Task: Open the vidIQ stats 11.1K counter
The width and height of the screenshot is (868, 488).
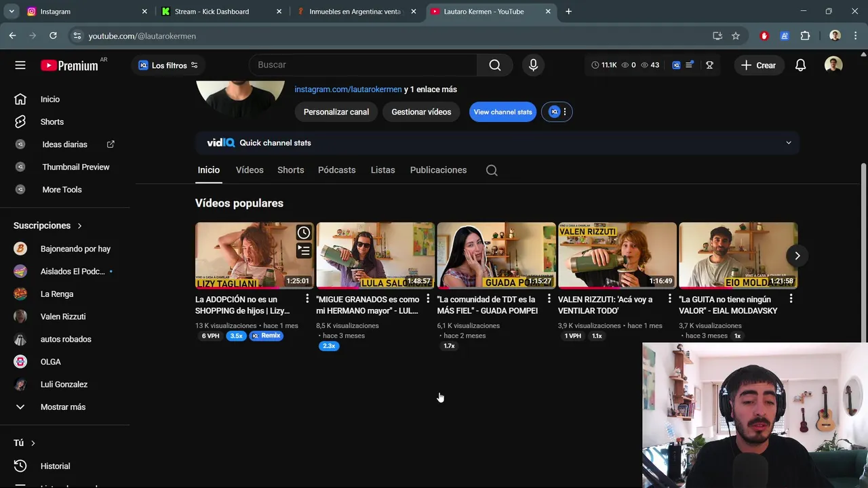Action: (604, 65)
